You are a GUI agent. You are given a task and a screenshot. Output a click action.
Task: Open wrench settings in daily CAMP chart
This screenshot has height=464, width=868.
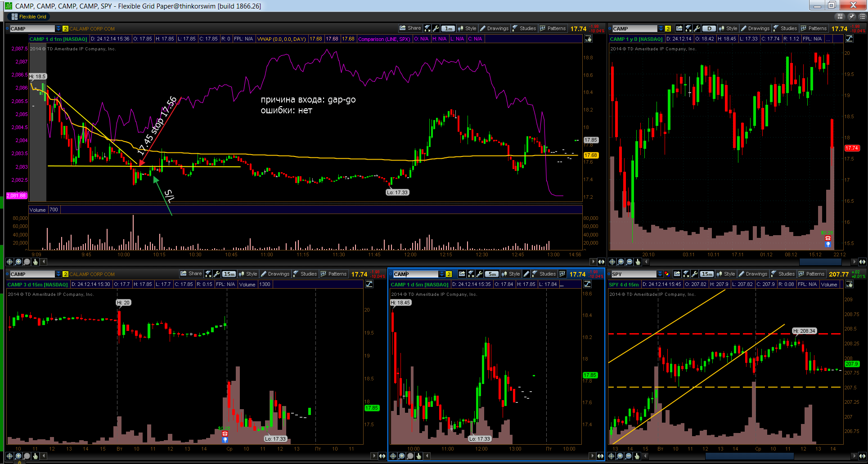(697, 28)
